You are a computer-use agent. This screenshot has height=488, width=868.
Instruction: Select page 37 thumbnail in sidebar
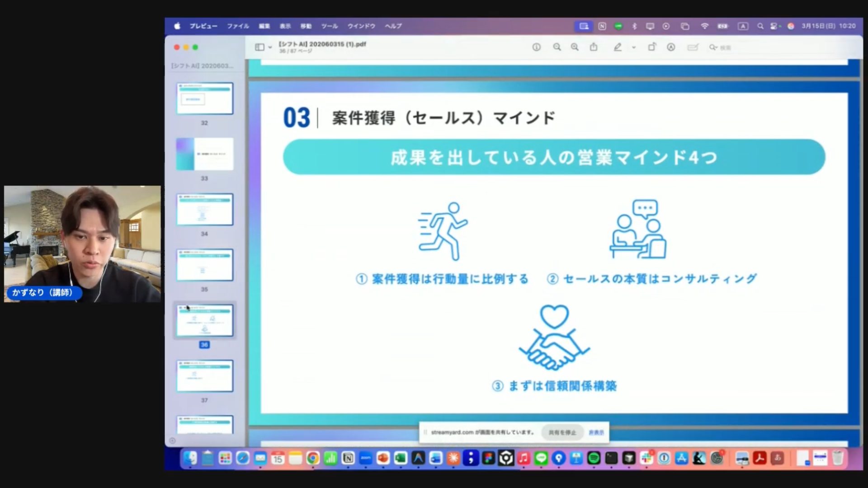click(204, 376)
